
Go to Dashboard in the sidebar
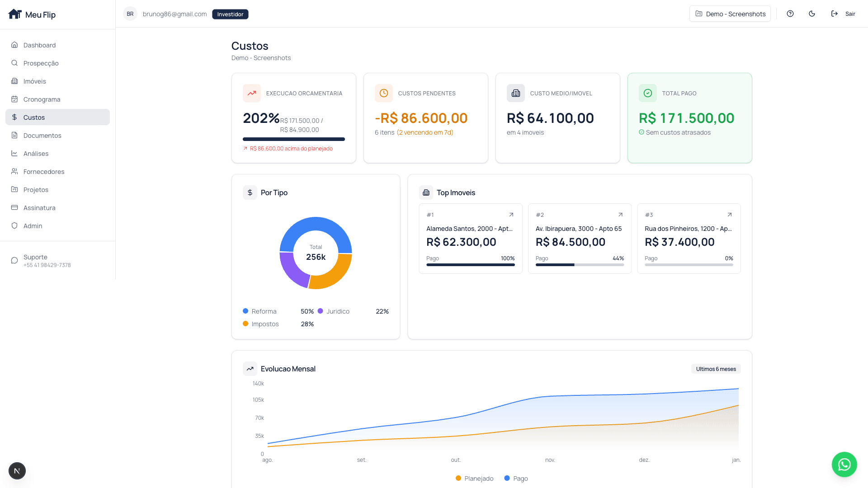point(39,45)
